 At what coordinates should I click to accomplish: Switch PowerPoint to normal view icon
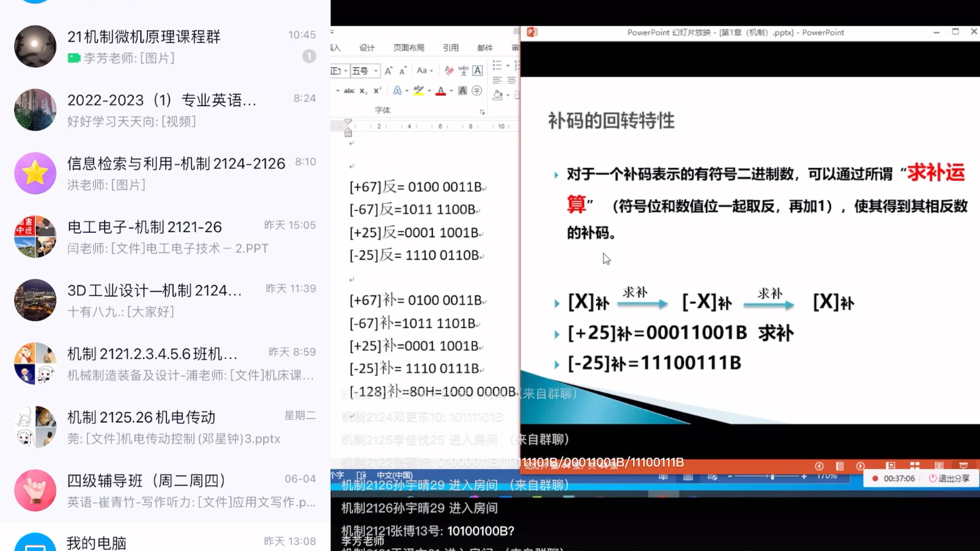tap(891, 465)
